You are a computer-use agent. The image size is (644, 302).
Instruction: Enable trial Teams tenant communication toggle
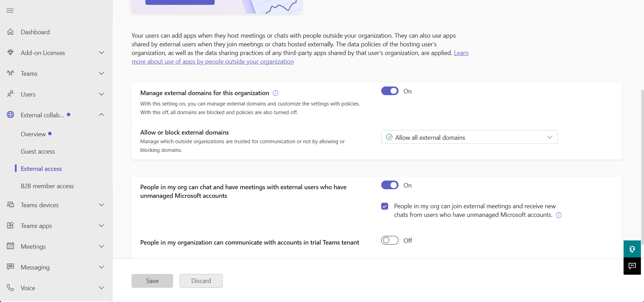click(390, 240)
